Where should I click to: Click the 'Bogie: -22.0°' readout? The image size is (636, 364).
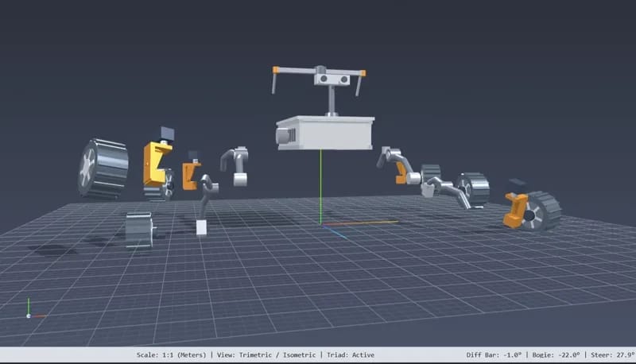click(x=556, y=355)
